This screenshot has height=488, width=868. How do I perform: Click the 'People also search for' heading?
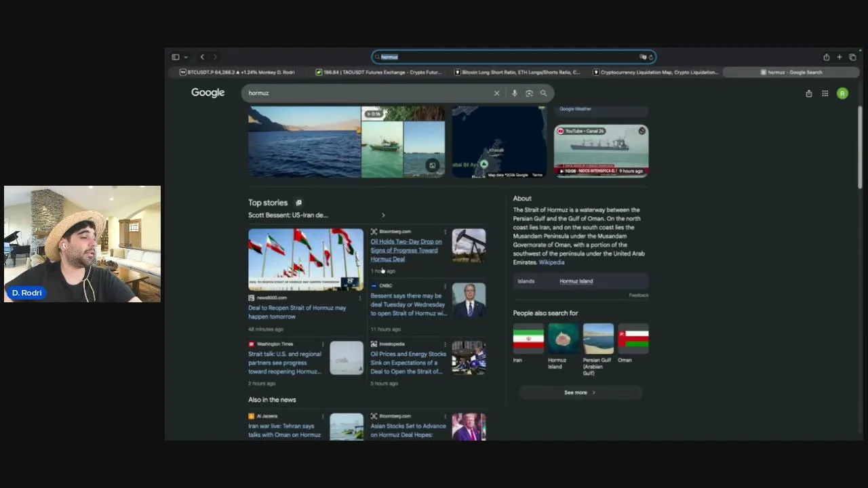click(x=545, y=313)
